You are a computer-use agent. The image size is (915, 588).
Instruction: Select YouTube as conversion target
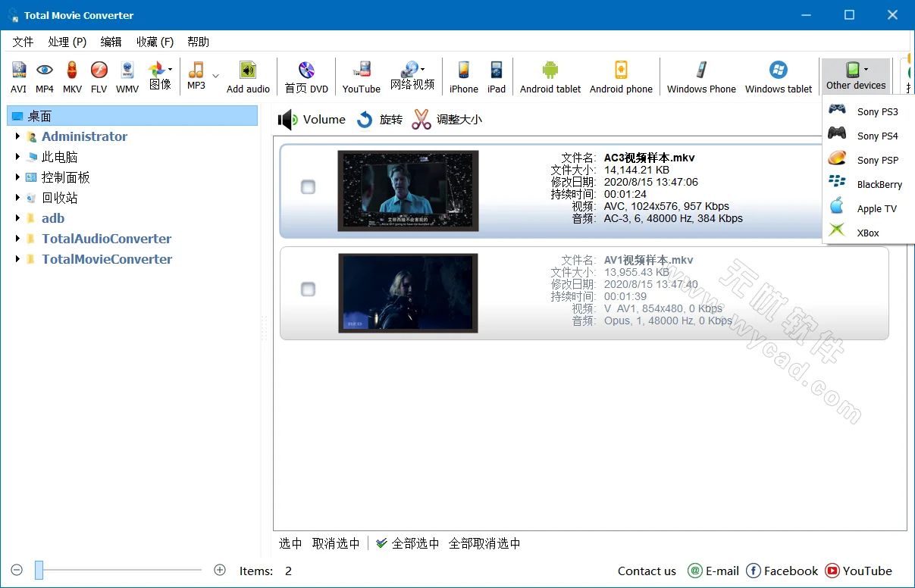(x=361, y=76)
